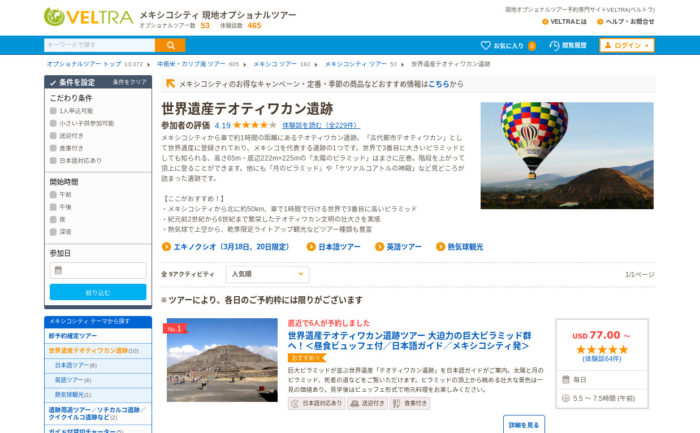The height and width of the screenshot is (433, 700).
Task: Click the keyword search input field
Action: click(x=100, y=45)
